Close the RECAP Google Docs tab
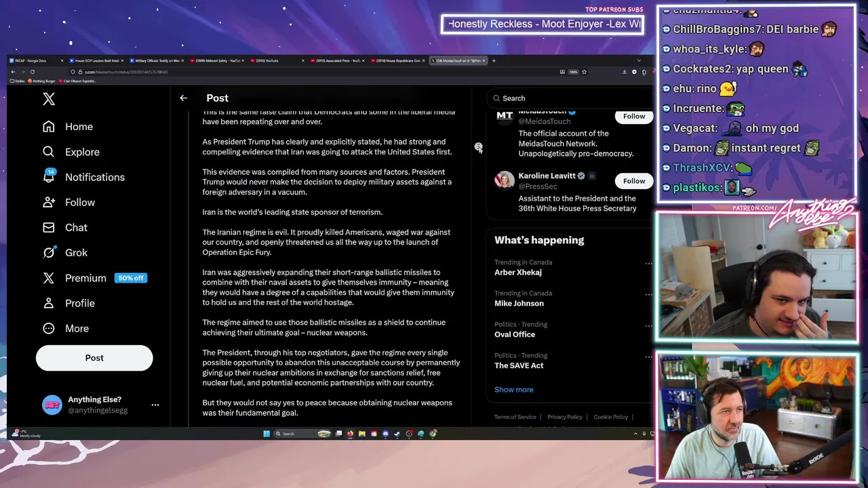 tap(62, 60)
